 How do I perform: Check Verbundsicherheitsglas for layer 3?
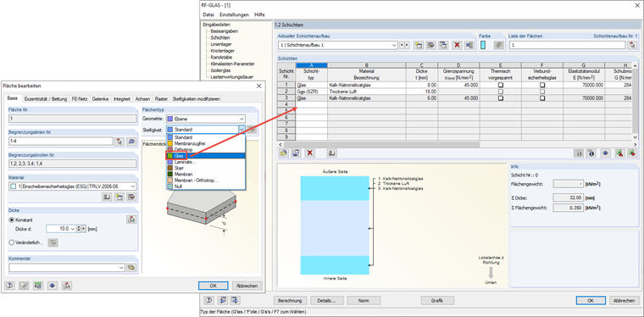[x=542, y=98]
